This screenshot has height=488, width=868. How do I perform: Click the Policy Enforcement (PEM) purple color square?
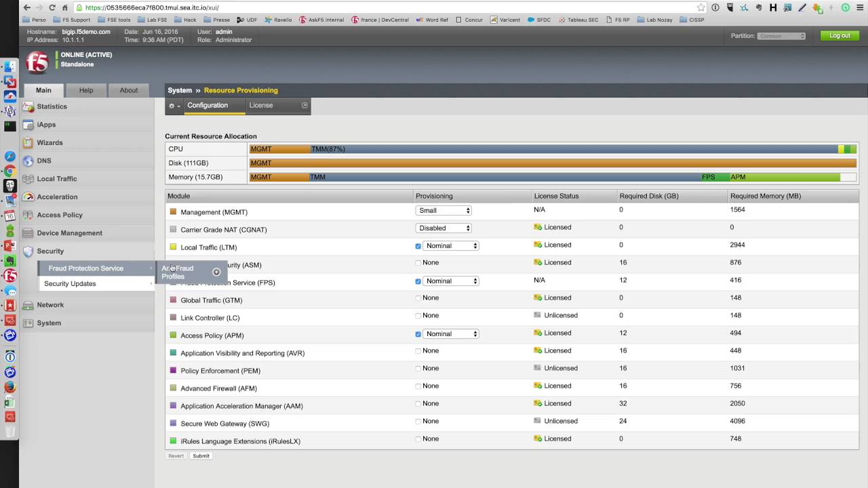173,371
